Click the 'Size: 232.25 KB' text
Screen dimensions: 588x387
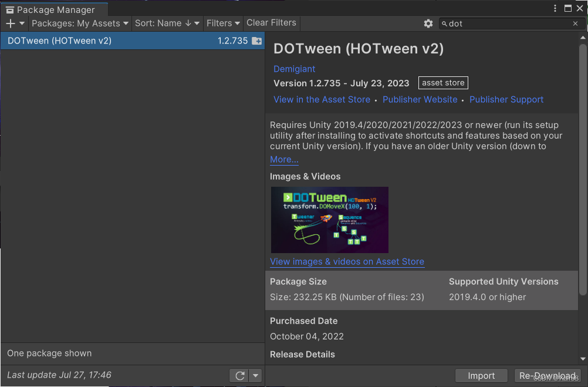click(303, 297)
